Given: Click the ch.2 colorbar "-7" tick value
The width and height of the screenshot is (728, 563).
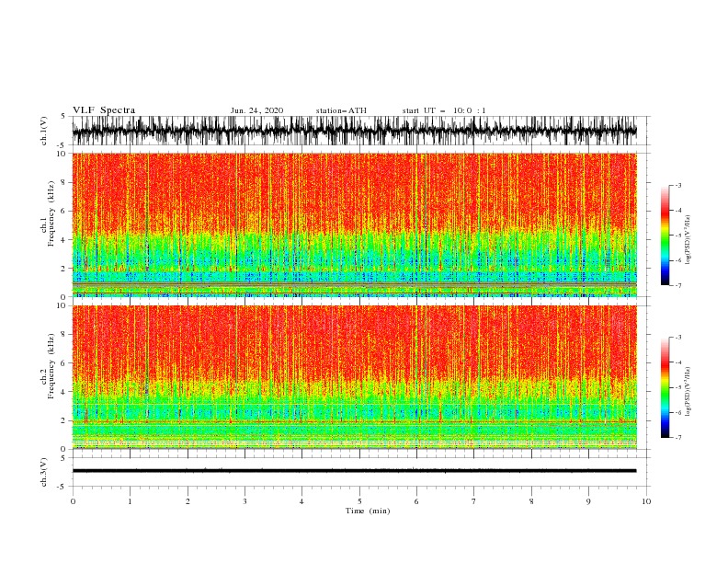Looking at the screenshot, I should pyautogui.click(x=677, y=437).
